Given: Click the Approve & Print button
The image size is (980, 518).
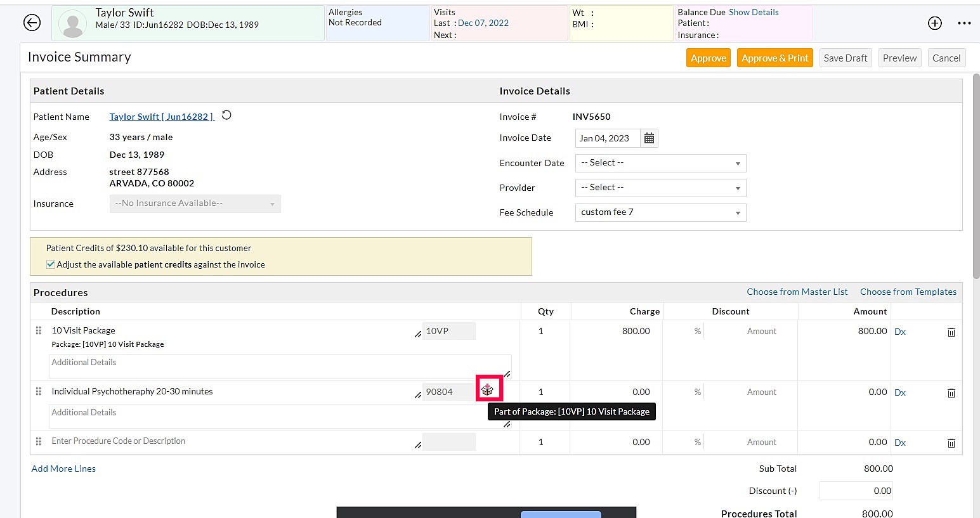Looking at the screenshot, I should point(774,58).
